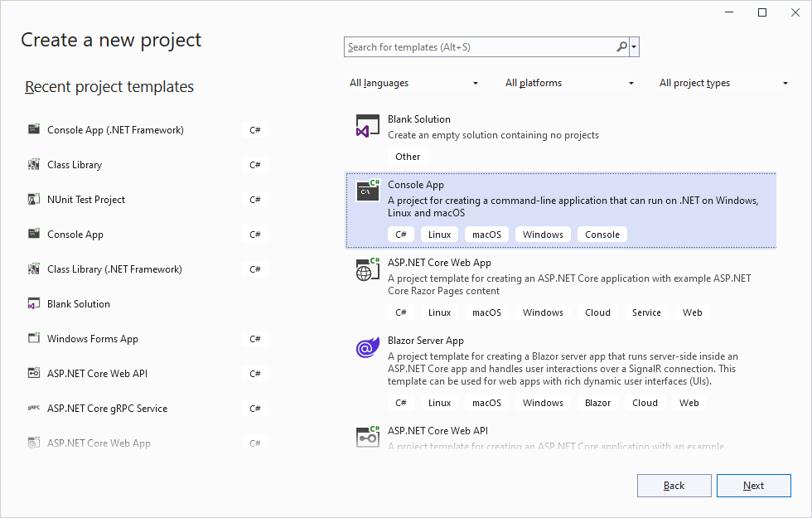Image resolution: width=812 pixels, height=518 pixels.
Task: Click the search magnifier icon
Action: (x=621, y=46)
